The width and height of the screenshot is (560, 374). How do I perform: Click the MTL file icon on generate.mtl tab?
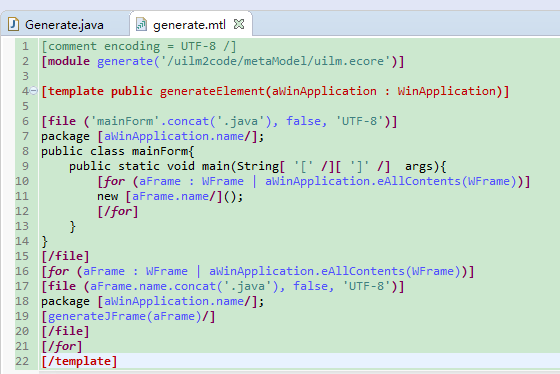(141, 24)
